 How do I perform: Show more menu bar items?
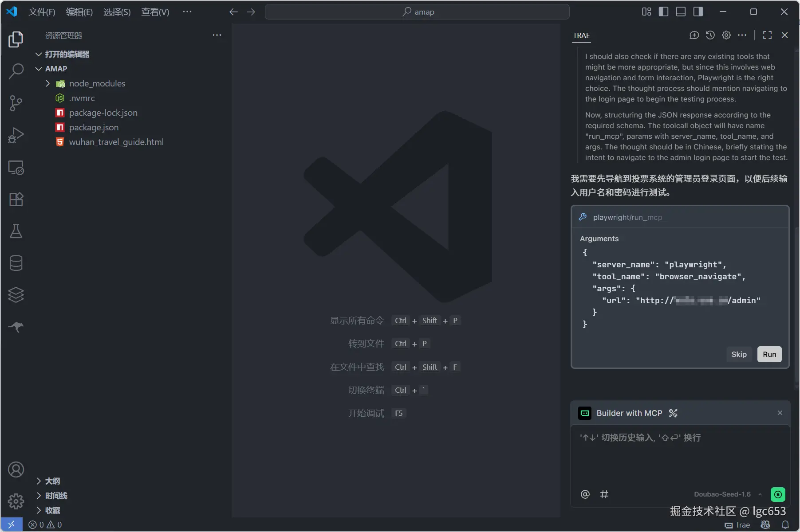click(x=187, y=12)
